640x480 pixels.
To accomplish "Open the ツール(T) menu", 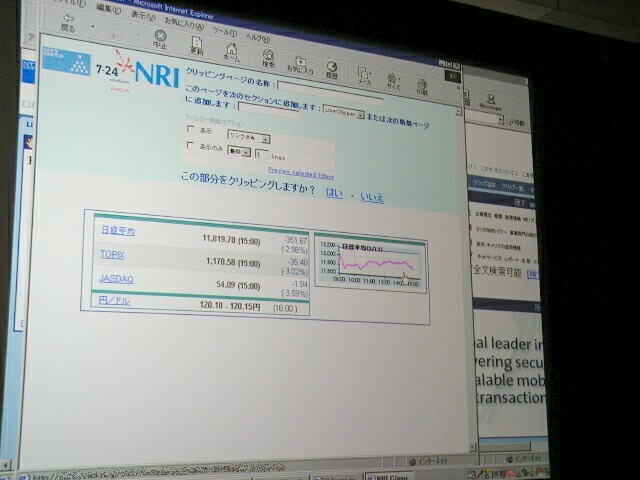I will click(222, 29).
